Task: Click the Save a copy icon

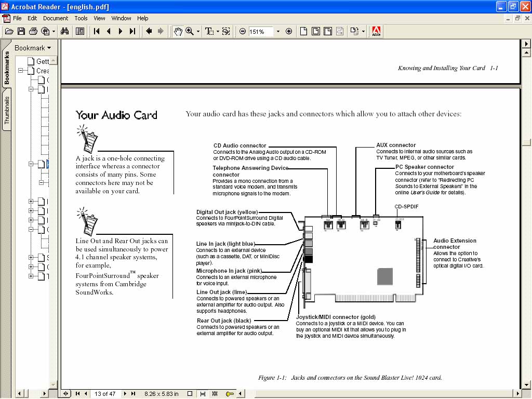Action: pyautogui.click(x=21, y=31)
